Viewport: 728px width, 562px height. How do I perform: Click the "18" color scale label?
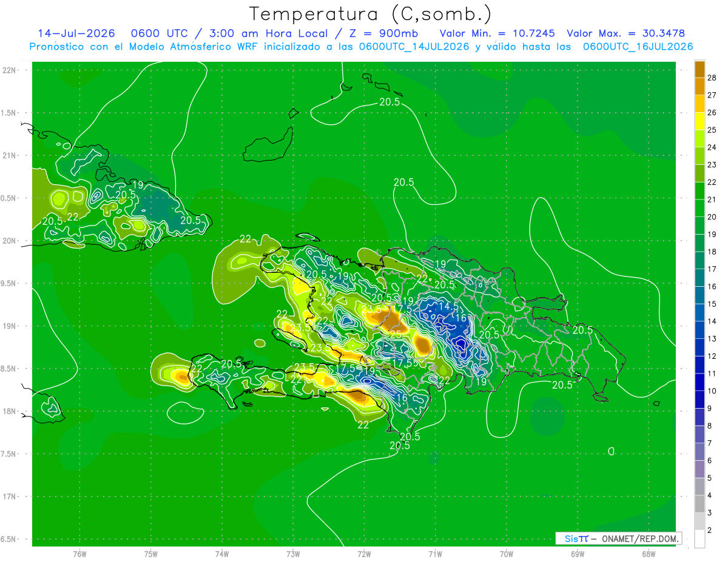pos(712,252)
